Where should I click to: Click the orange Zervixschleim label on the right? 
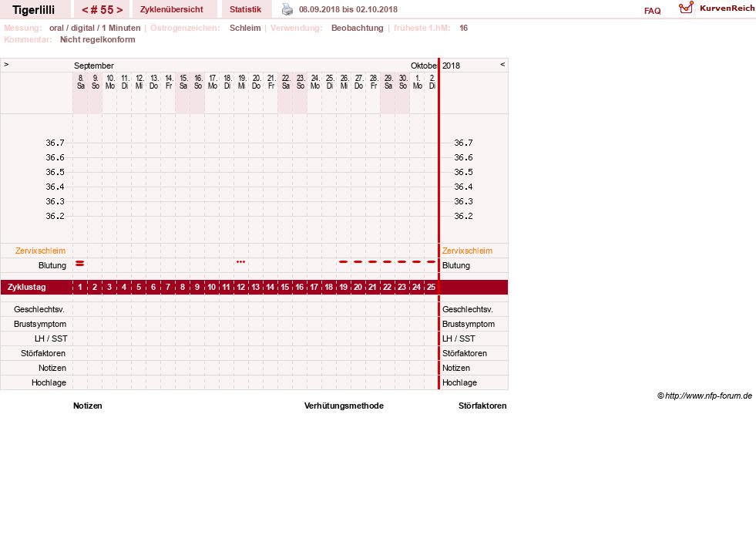(x=467, y=251)
